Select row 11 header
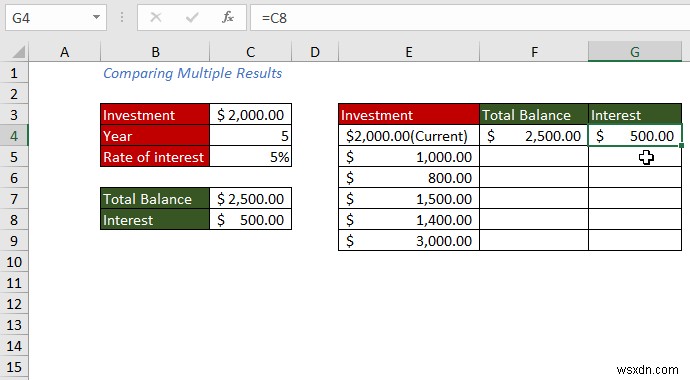 pyautogui.click(x=14, y=283)
